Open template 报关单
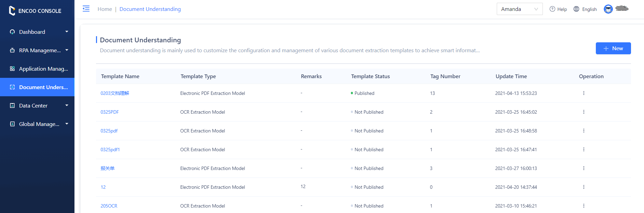Viewport: 644px width, 213px height. 108,168
